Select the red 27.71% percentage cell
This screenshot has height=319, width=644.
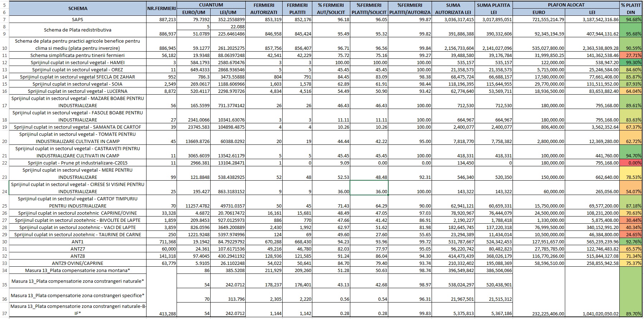[x=631, y=56]
